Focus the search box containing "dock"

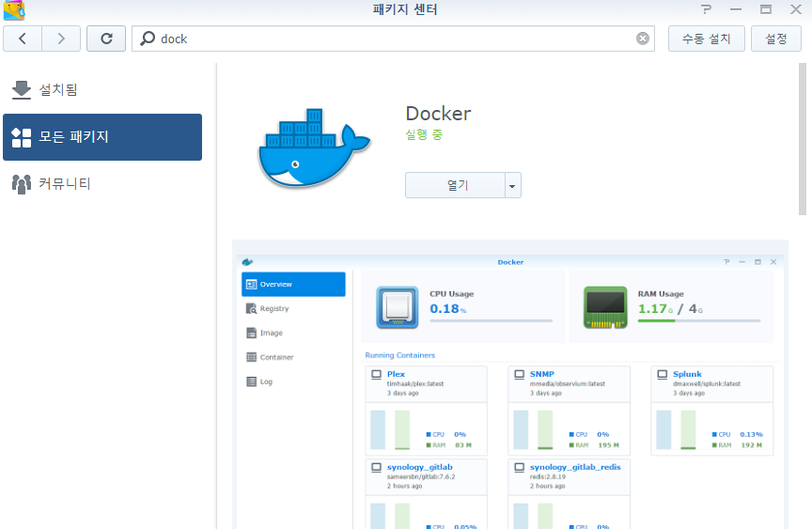393,39
